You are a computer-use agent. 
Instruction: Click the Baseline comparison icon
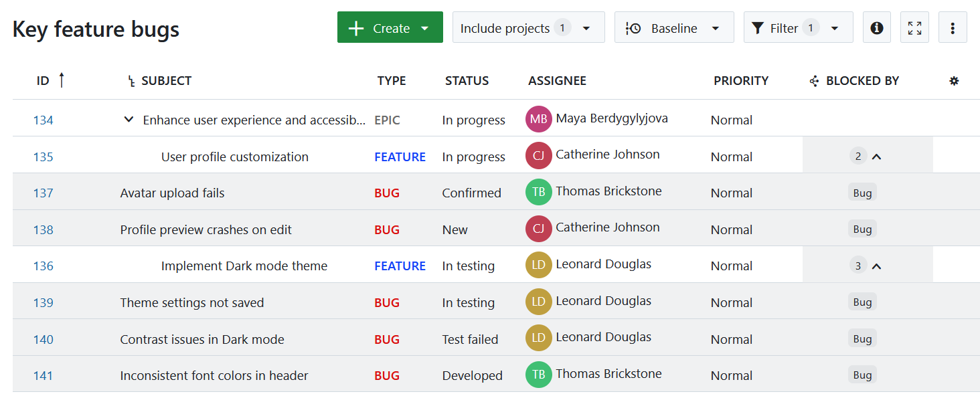click(633, 27)
